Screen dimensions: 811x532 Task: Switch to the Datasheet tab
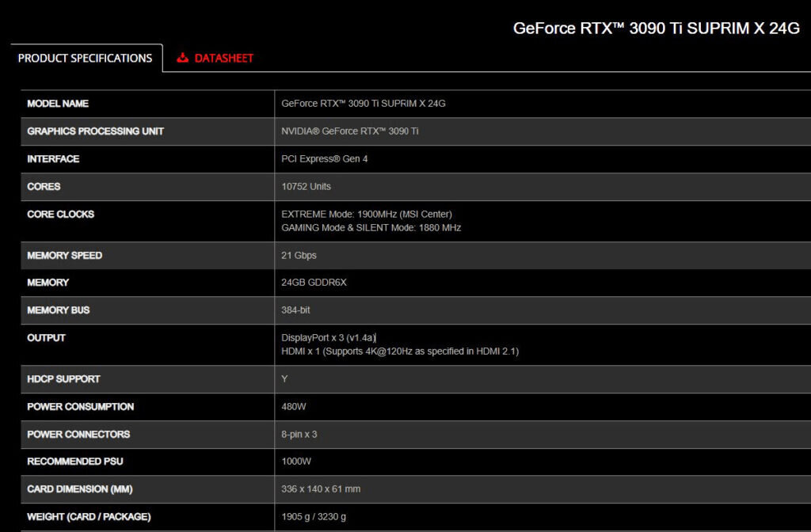215,58
